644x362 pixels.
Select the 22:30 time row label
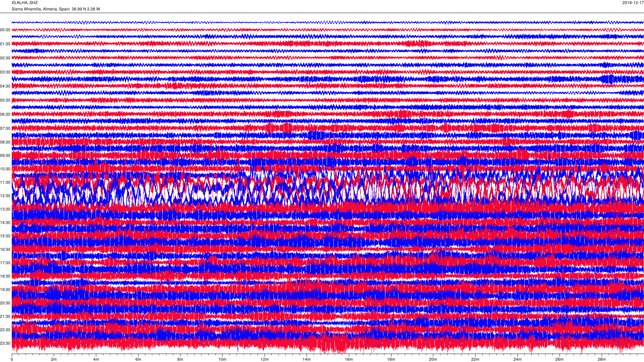coord(5,330)
